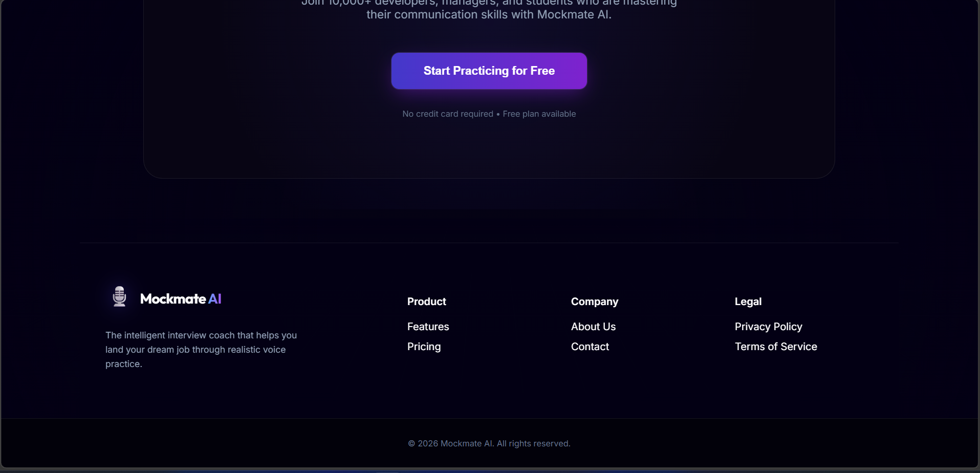This screenshot has height=473, width=980.
Task: Open the Privacy Policy
Action: coord(768,326)
